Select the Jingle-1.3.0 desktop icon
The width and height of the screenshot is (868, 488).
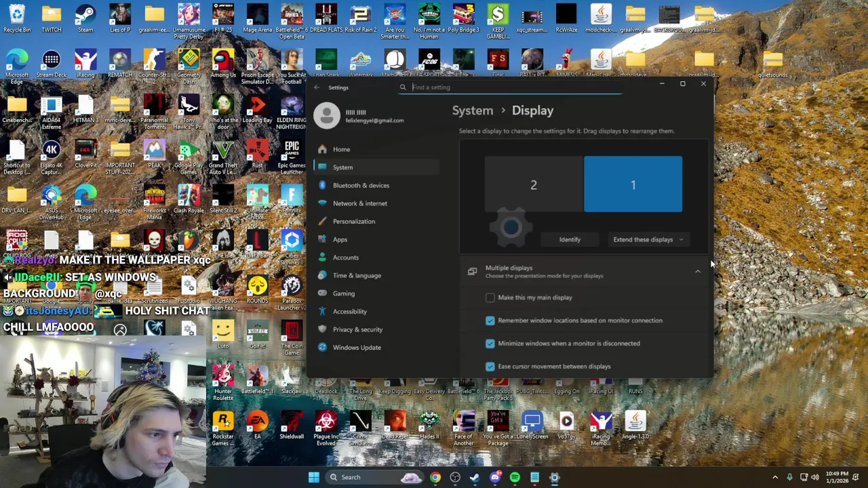click(635, 426)
